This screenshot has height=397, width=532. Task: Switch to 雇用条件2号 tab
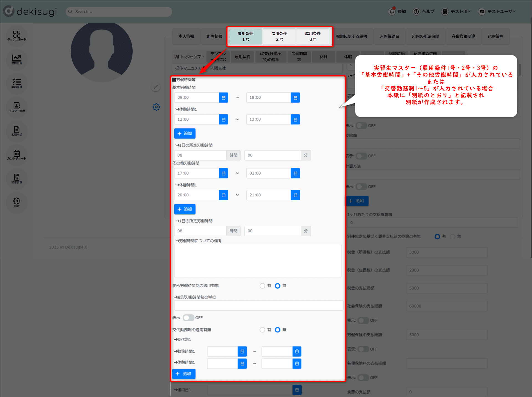pyautogui.click(x=279, y=36)
